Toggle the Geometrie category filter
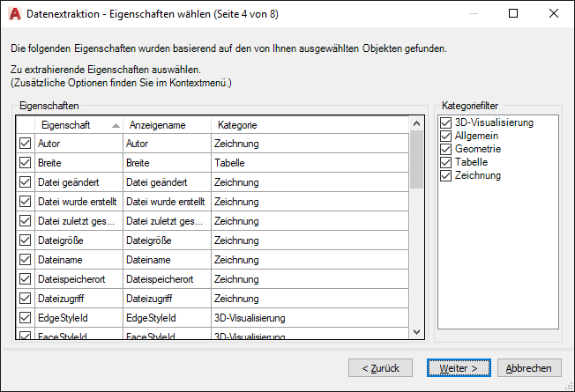 [445, 150]
